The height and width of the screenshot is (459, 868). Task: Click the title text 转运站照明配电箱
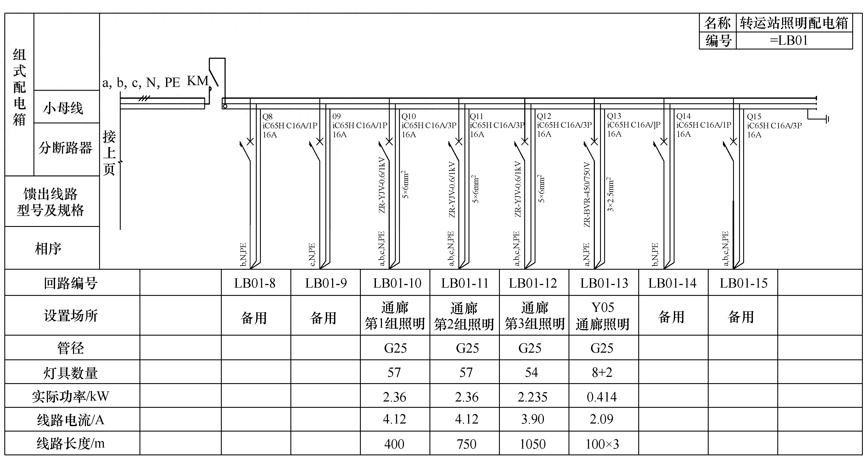coord(794,23)
